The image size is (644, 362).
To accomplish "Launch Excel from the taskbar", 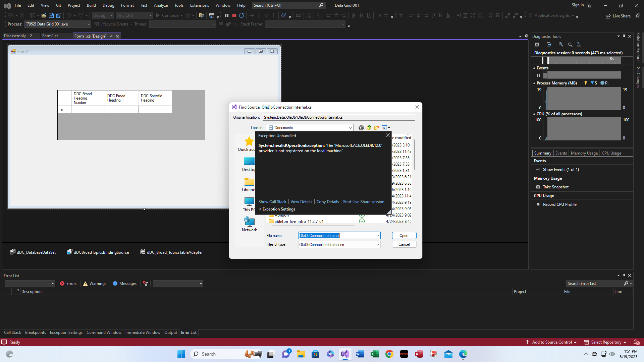I will 375,354.
